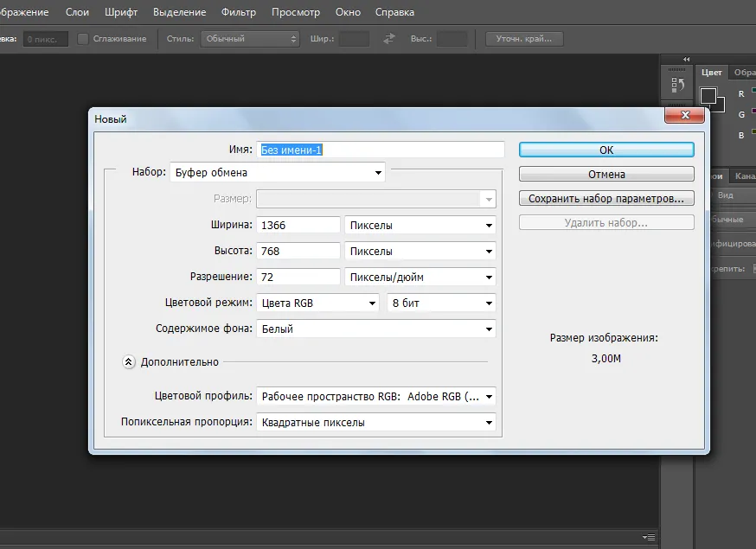The width and height of the screenshot is (756, 549).
Task: Open the panel menu icon at bottom right
Action: tap(649, 537)
